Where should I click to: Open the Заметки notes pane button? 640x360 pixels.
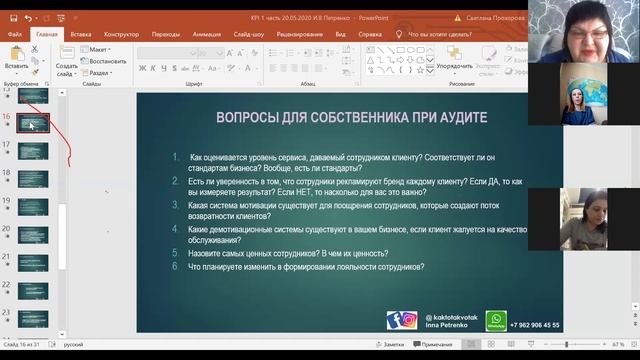pos(390,344)
